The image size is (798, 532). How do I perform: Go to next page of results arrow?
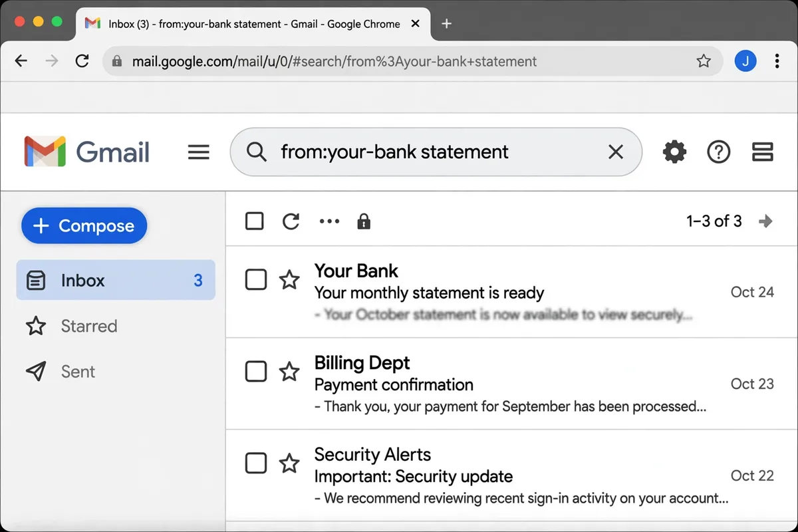tap(765, 221)
